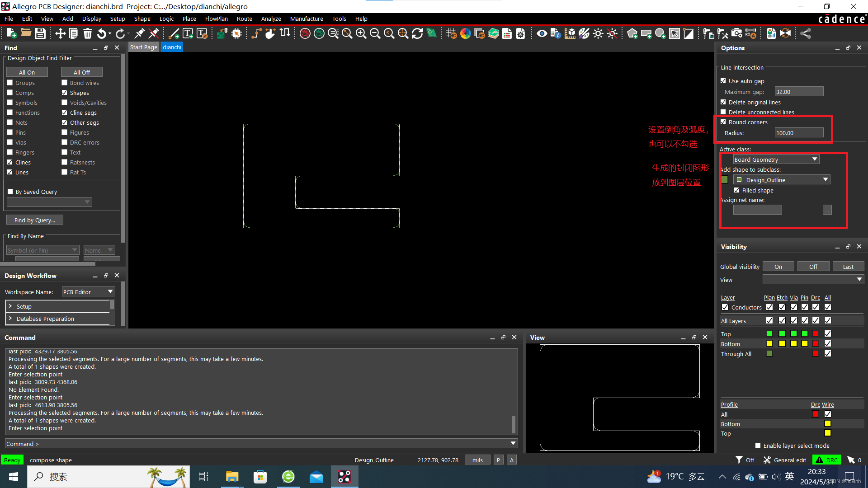Open the Color dialog wheel icon
This screenshot has width=868, height=488.
(466, 33)
